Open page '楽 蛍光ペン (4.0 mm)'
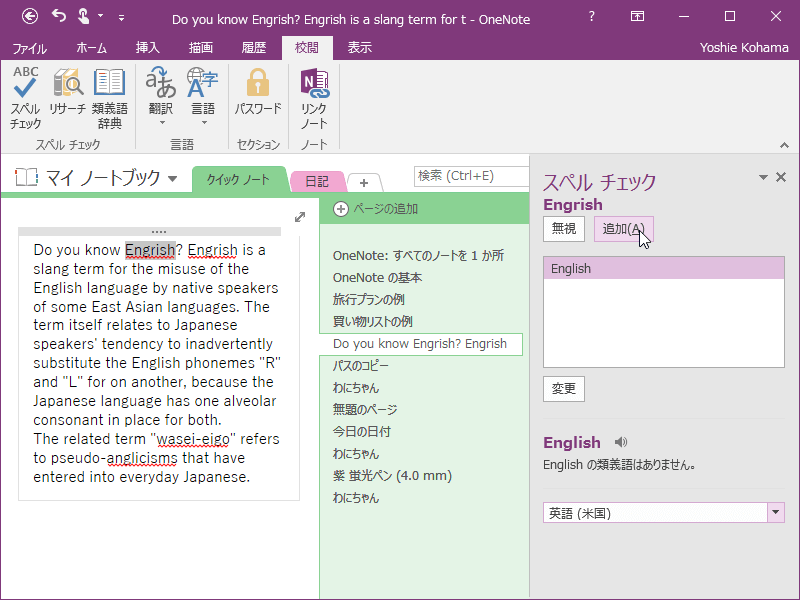The height and width of the screenshot is (600, 800). [x=392, y=476]
